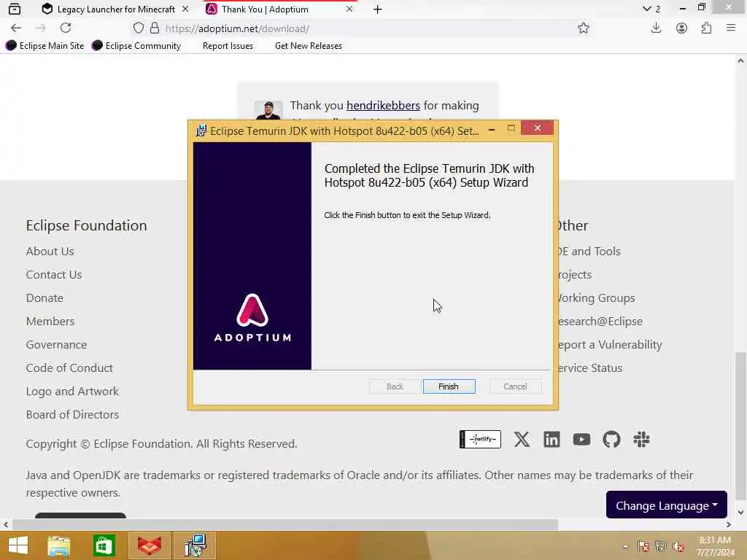Click the muted volume tray icon

[x=678, y=546]
